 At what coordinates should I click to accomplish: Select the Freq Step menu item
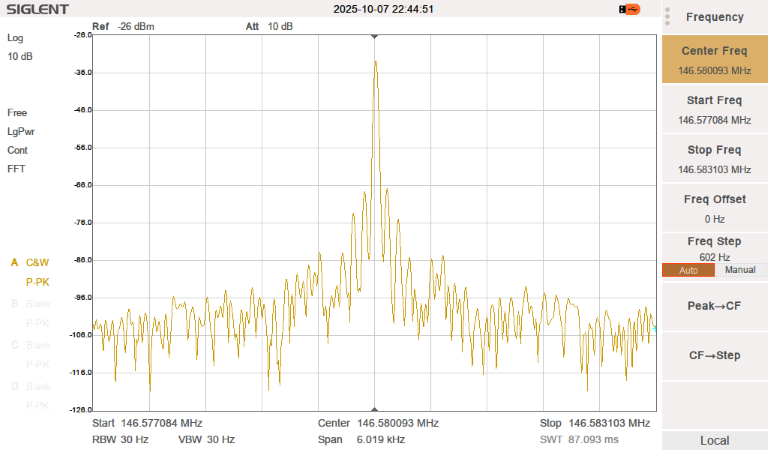point(714,247)
